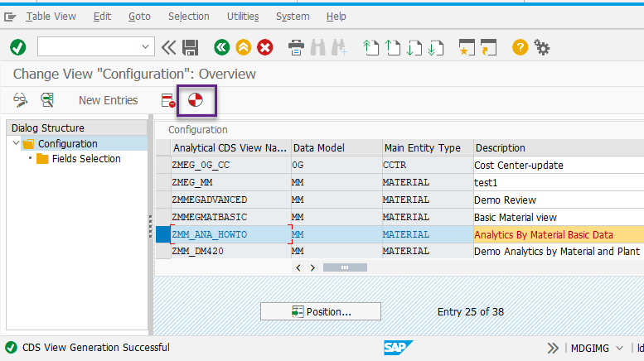Create new session window icon
This screenshot has height=361, width=644.
467,47
